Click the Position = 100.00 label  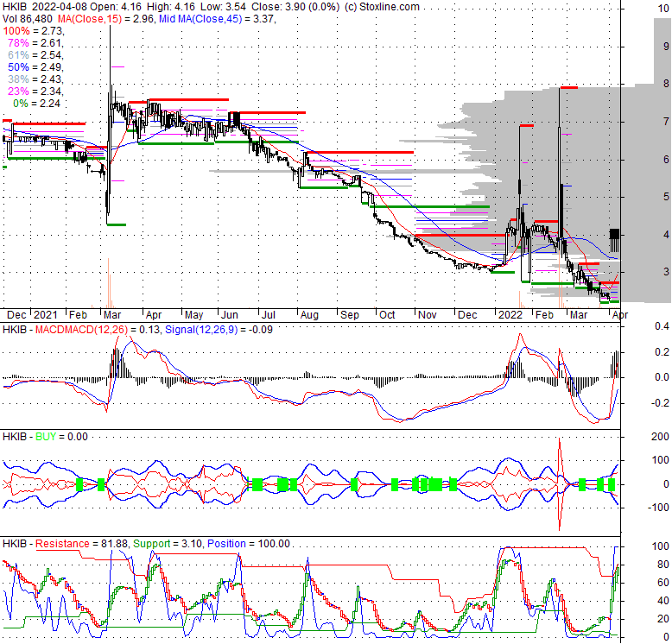point(249,544)
